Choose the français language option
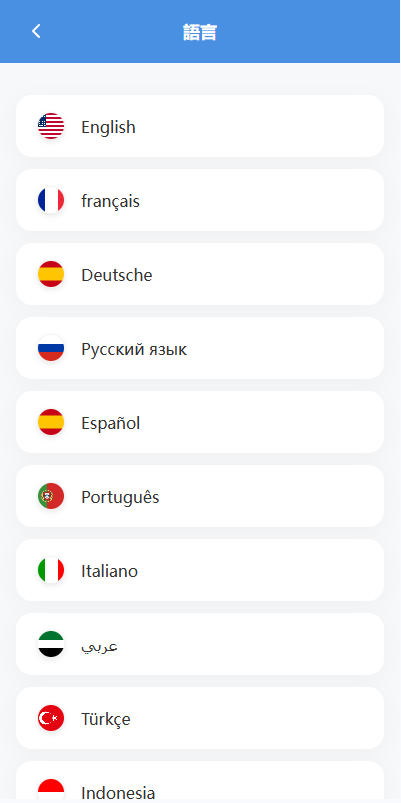This screenshot has width=401, height=803. click(200, 200)
